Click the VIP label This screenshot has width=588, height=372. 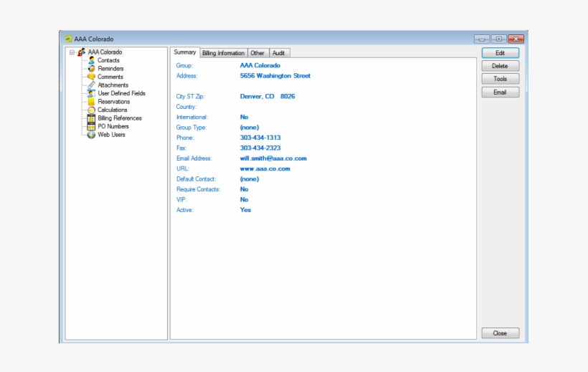click(181, 199)
